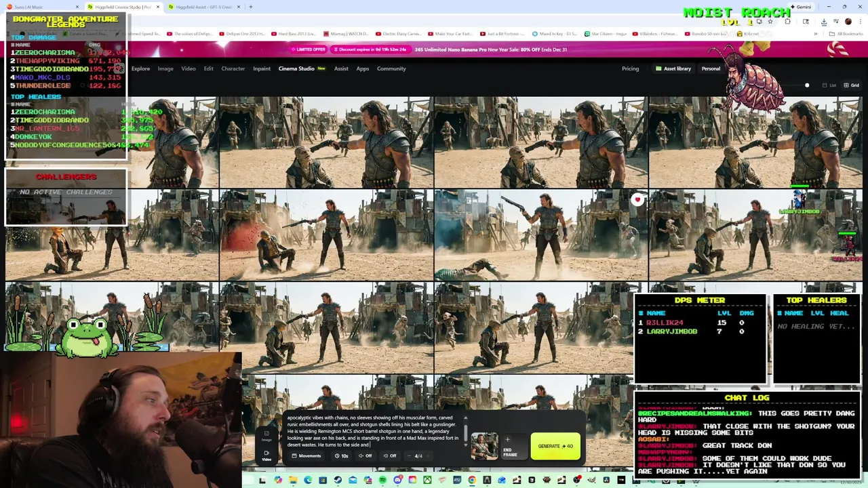Open the Video section in Higgsfield nav
This screenshot has height=488, width=868.
[x=189, y=68]
